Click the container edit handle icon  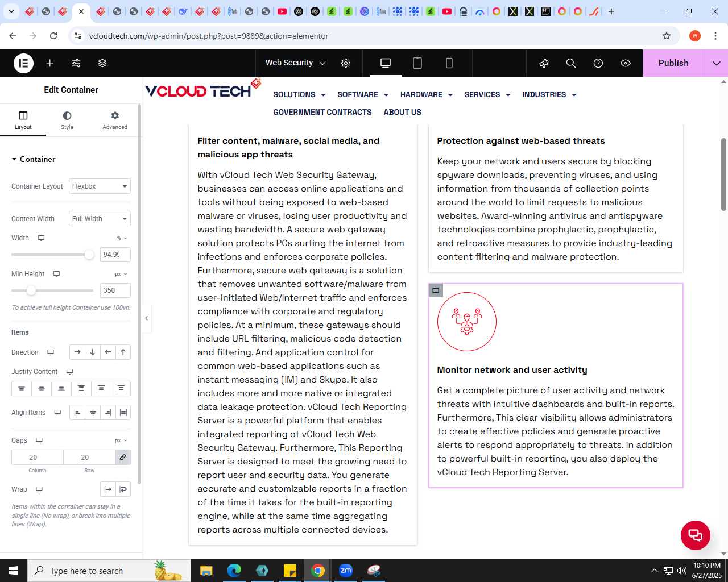[436, 290]
